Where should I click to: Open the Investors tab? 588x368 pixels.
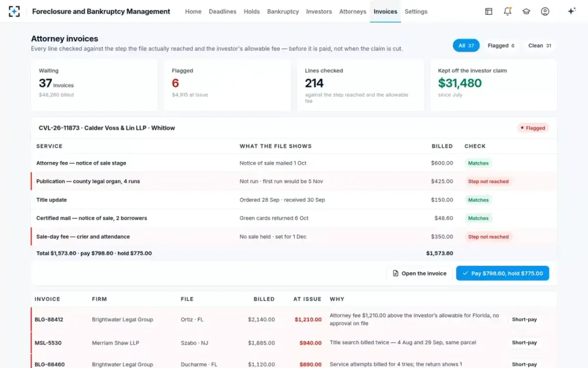coord(319,11)
